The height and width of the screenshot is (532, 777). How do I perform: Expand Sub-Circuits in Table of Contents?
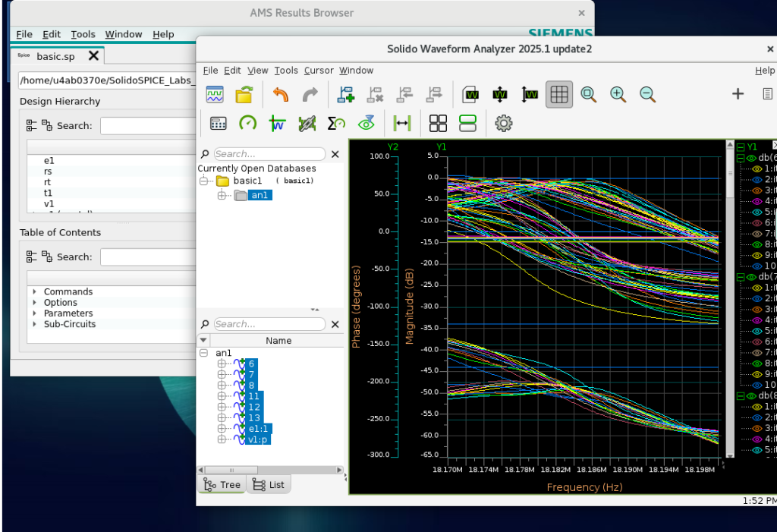(x=34, y=324)
